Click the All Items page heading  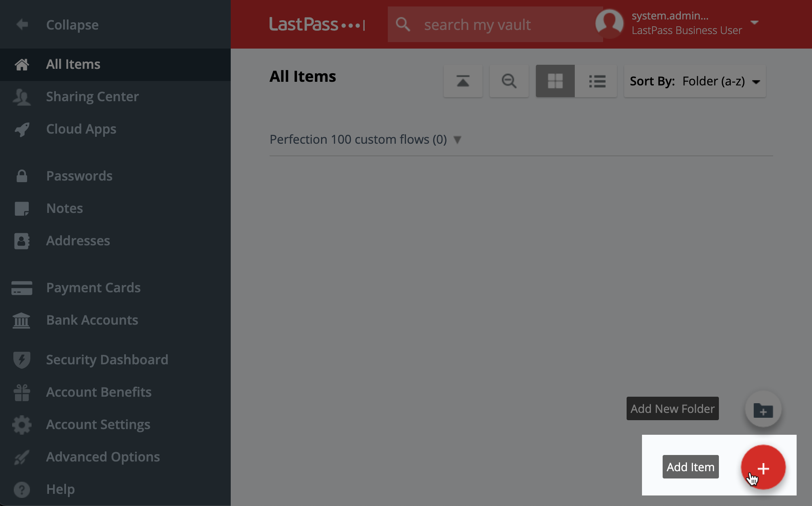[x=303, y=76]
